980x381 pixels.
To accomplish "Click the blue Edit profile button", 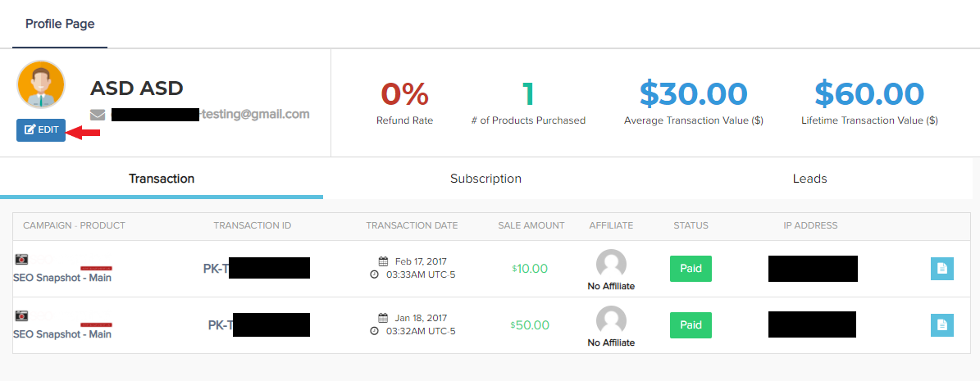I will point(40,130).
